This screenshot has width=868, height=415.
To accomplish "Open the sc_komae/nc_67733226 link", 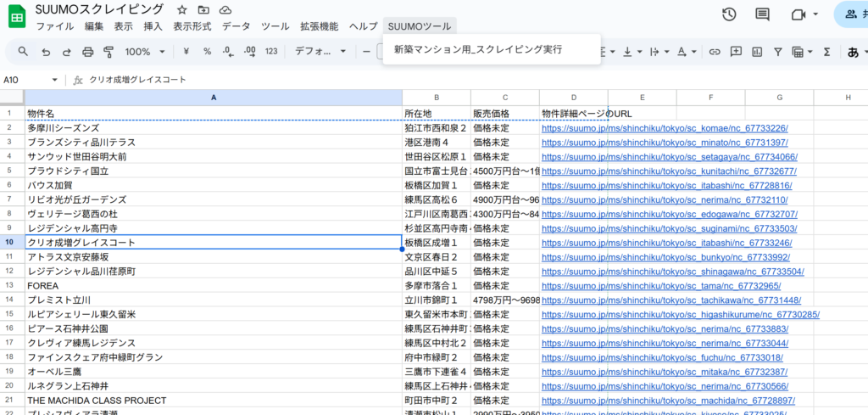I will coord(665,128).
